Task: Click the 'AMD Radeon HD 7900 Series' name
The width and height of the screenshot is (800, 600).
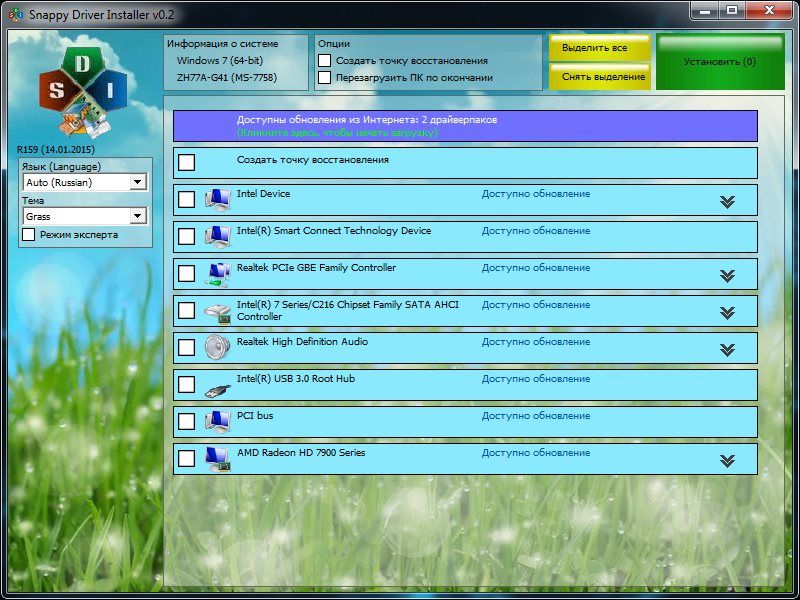Action: pos(301,453)
